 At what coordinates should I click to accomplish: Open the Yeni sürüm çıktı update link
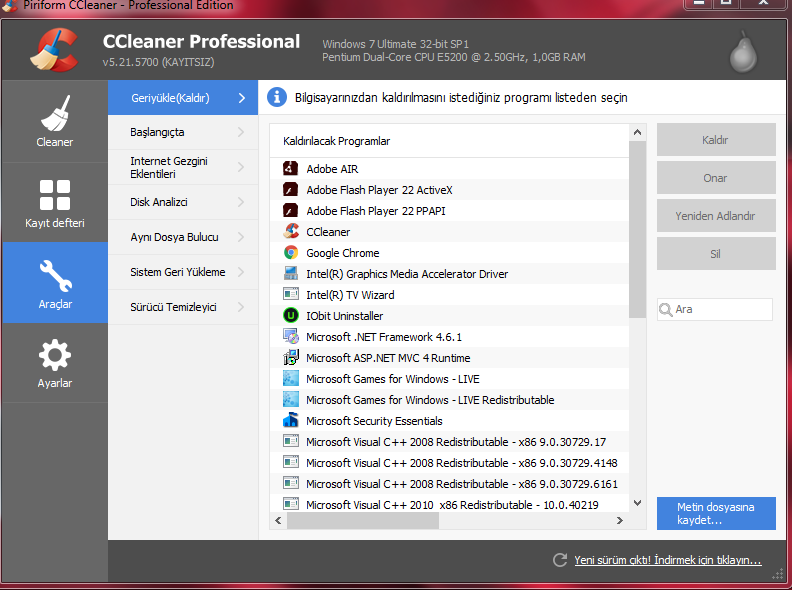[667, 560]
